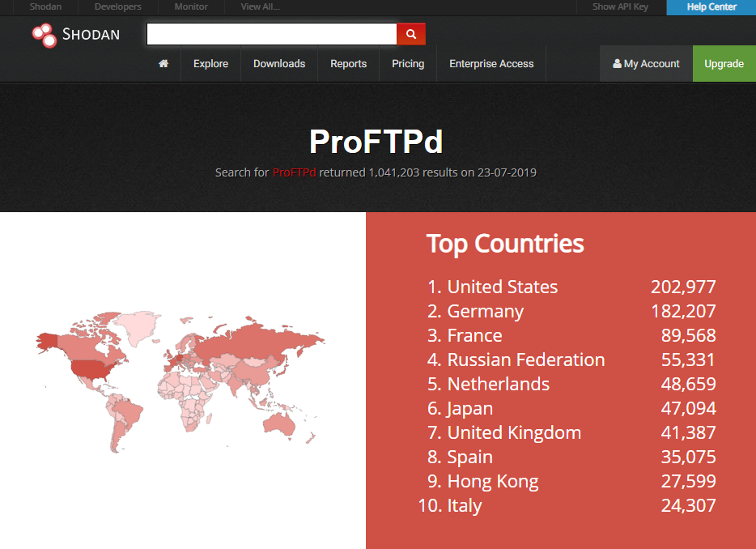Open the Downloads menu item
The height and width of the screenshot is (549, 756).
click(279, 64)
